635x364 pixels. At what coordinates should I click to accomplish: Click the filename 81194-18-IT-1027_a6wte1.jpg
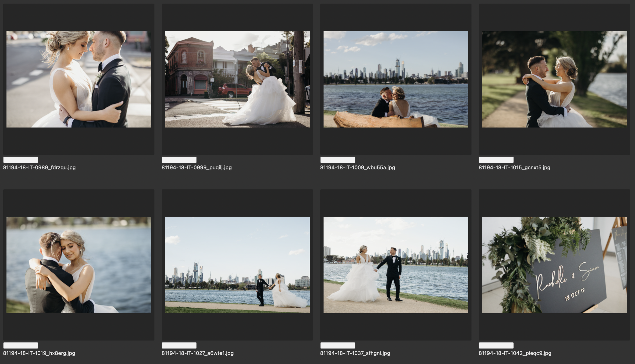click(198, 353)
